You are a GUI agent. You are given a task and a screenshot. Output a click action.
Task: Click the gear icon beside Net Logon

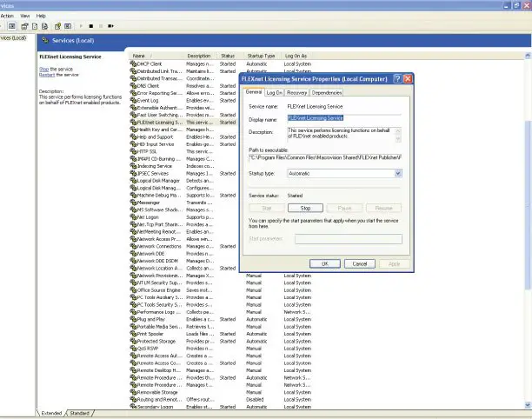[133, 217]
